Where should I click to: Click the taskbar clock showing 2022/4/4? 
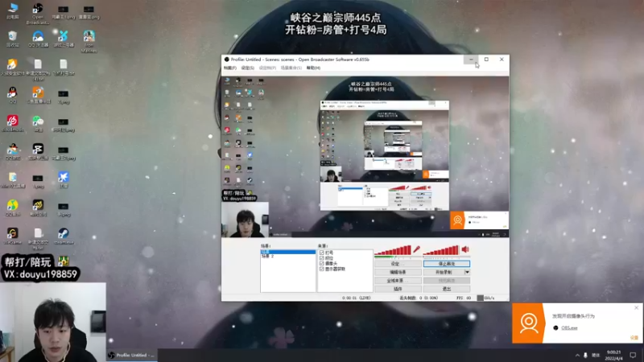tap(614, 356)
